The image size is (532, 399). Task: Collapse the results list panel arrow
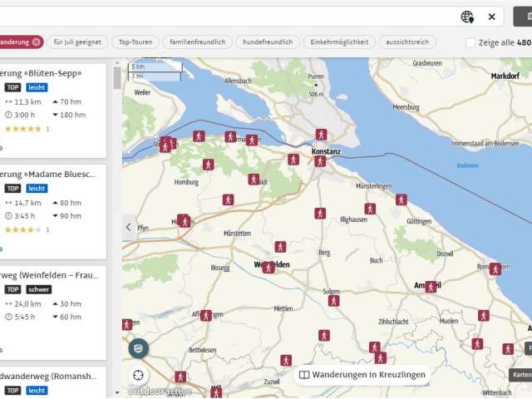[128, 226]
